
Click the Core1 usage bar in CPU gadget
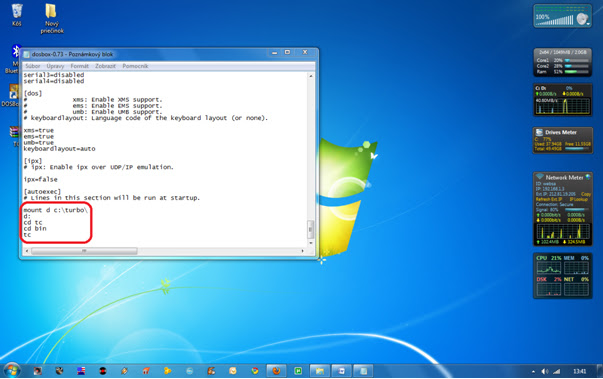(576, 60)
